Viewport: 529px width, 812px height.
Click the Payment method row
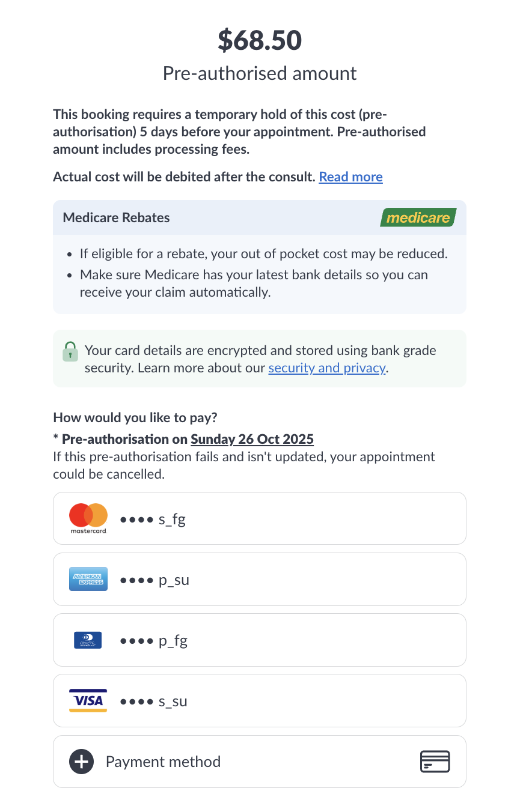tap(259, 761)
